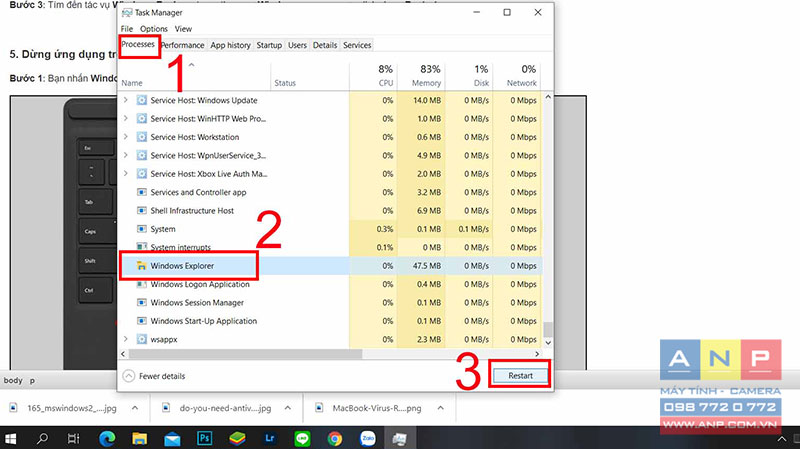Screen dimensions: 800x449
Task: Open options for do-you-need-antiv download
Action: click(288, 408)
